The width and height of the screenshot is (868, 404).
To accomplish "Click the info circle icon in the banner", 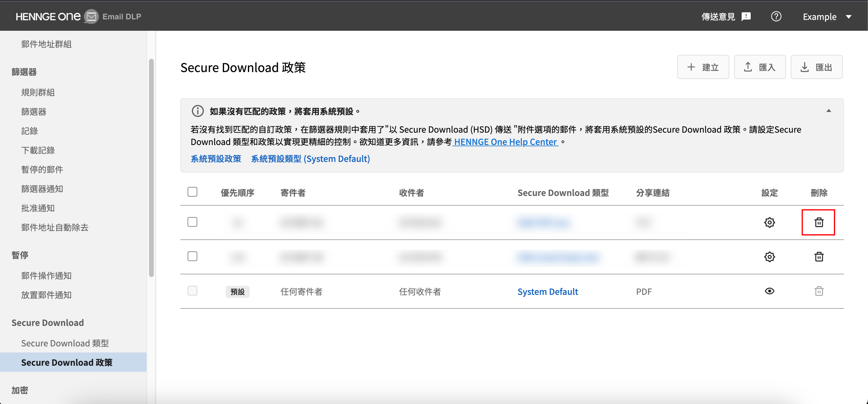I will point(198,111).
